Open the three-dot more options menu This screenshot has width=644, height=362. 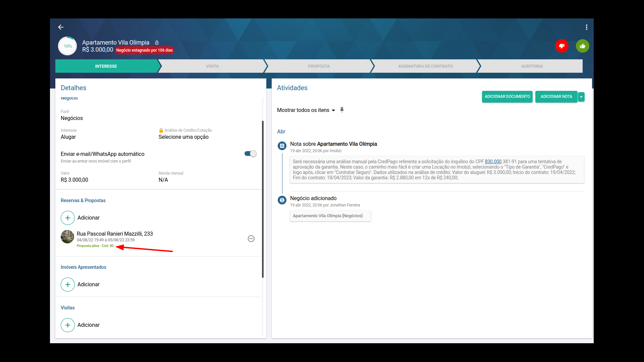point(586,27)
